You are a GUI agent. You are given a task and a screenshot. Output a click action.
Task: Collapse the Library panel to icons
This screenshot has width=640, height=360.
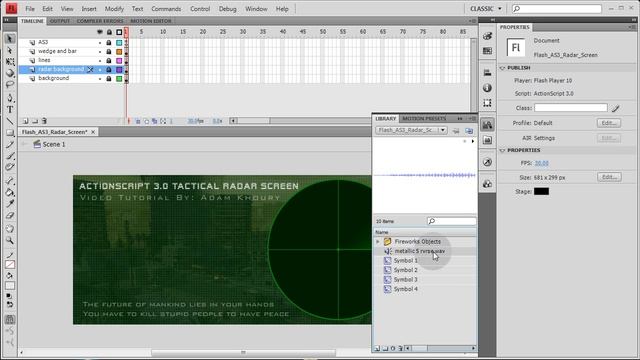460,119
